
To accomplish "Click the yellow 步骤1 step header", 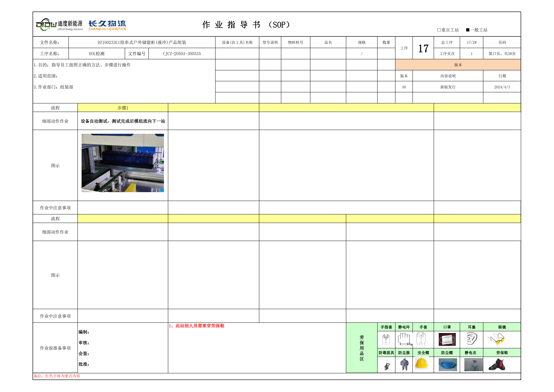I will coord(123,108).
